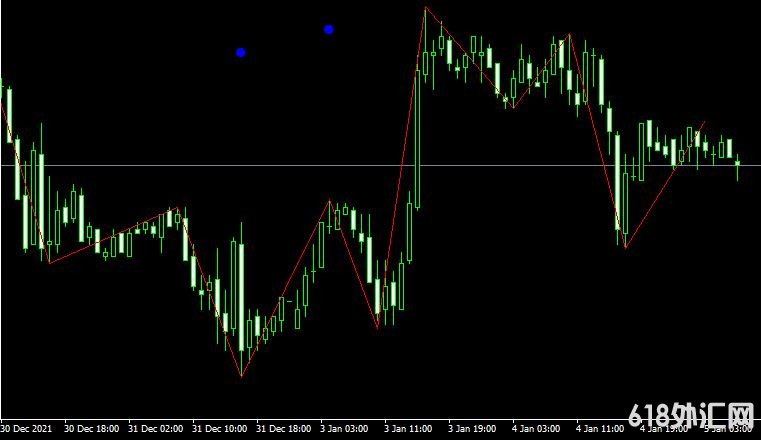Click the '31 Dec 02:00' time axis label
Image resolution: width=761 pixels, height=440 pixels.
155,429
